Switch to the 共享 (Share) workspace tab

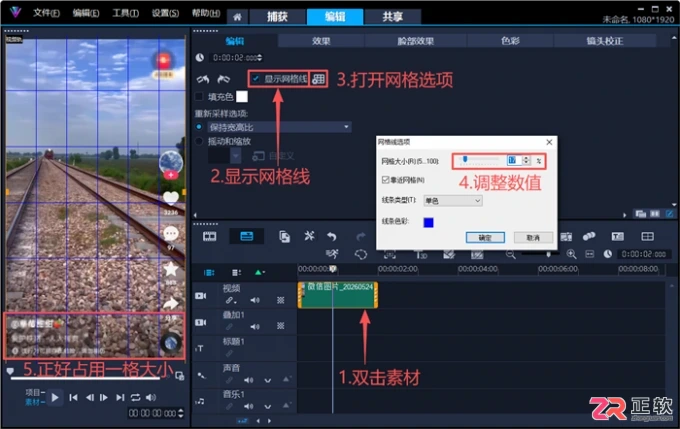tap(392, 17)
